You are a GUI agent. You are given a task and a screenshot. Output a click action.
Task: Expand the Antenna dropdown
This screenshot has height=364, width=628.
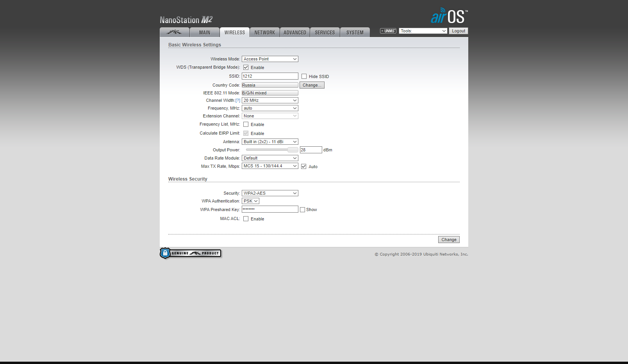coord(270,142)
